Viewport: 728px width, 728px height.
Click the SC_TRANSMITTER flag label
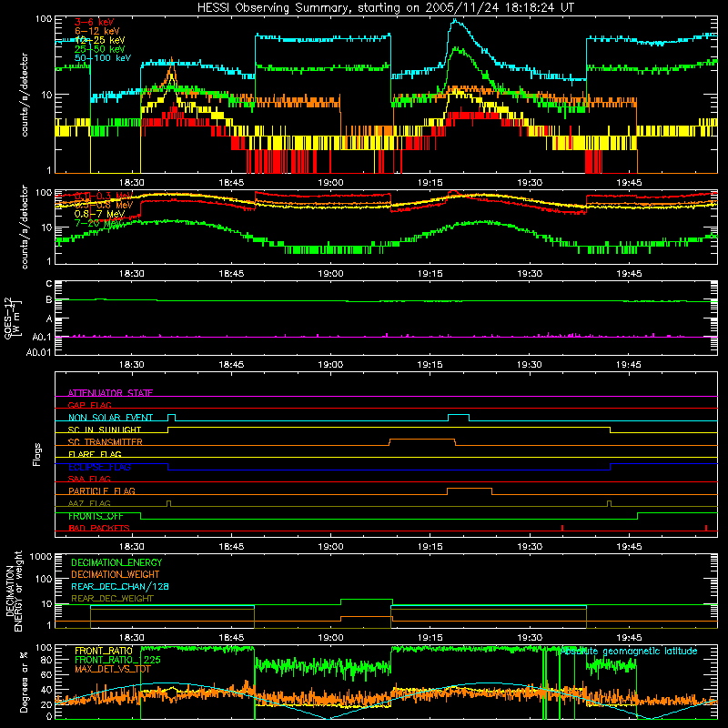[105, 441]
